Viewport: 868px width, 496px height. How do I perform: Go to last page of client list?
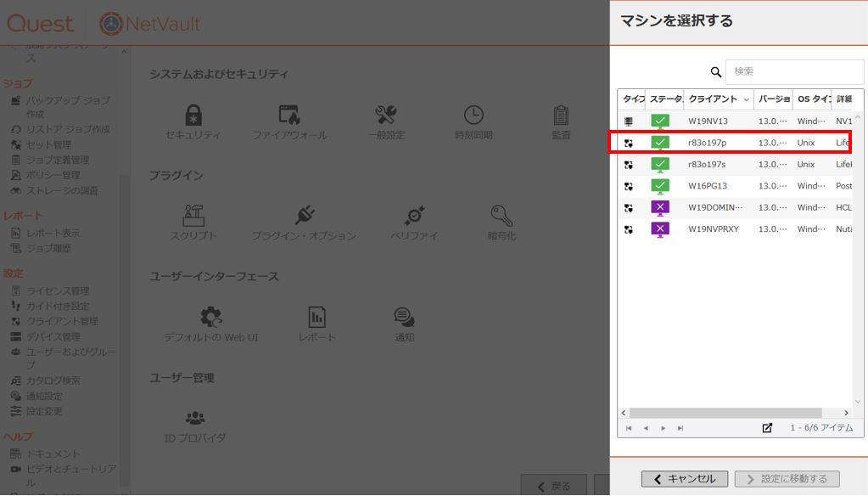680,428
